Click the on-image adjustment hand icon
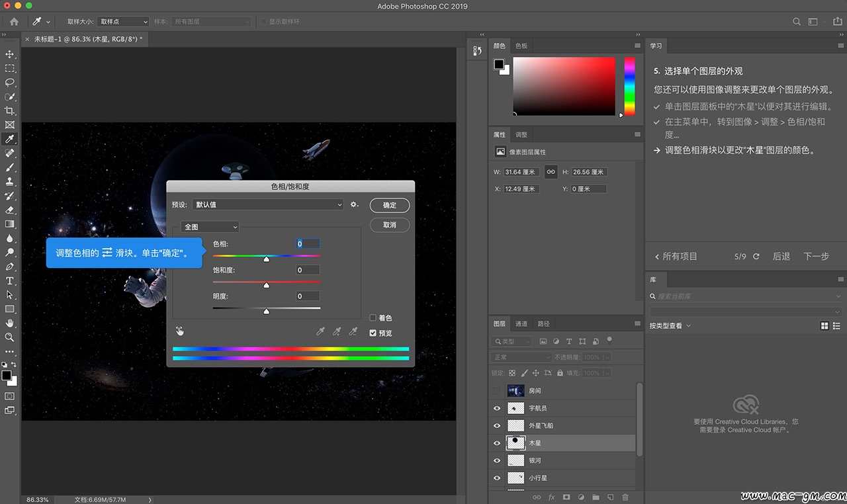 [179, 331]
